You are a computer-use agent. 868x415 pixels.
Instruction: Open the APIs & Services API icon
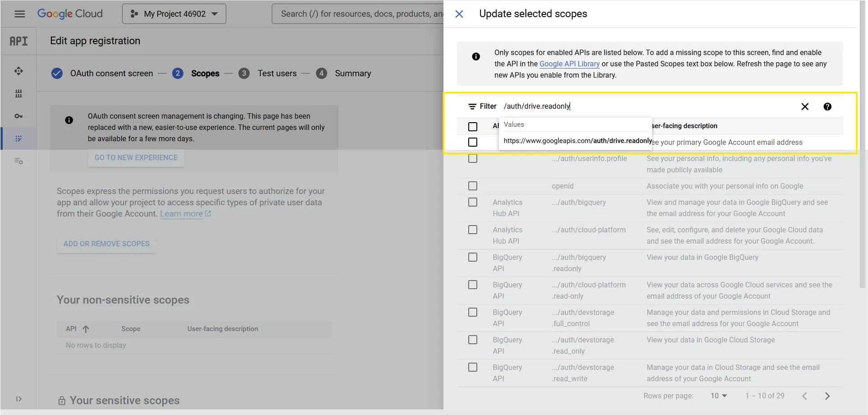(x=18, y=41)
